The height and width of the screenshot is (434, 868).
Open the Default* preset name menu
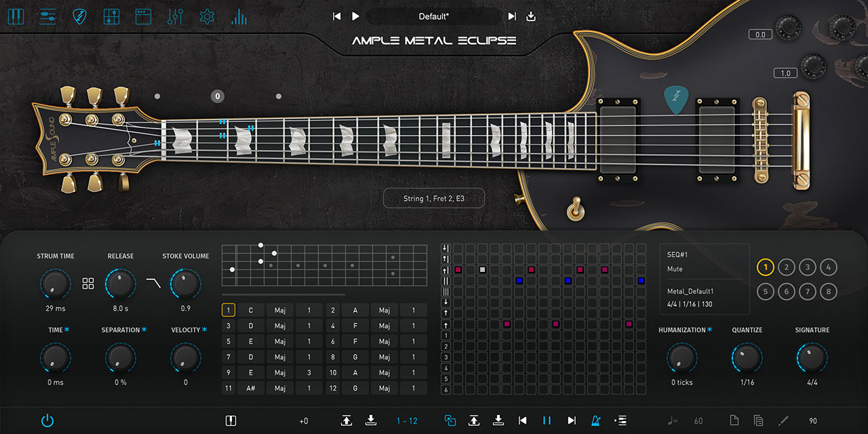[x=433, y=16]
